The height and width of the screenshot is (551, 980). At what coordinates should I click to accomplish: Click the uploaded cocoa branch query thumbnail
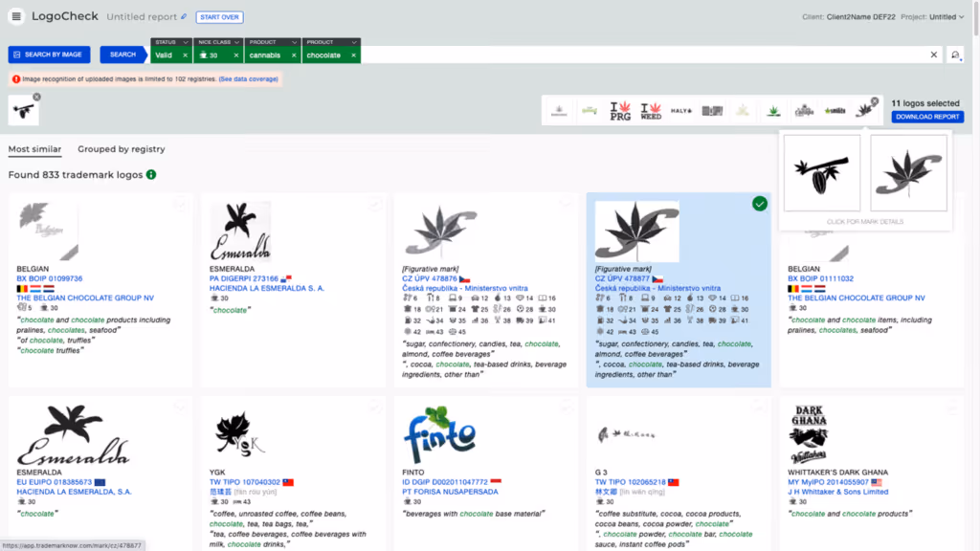coord(24,111)
